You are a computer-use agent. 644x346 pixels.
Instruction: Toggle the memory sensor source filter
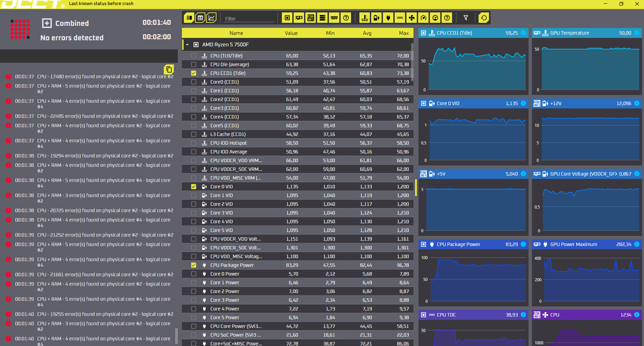[x=334, y=18]
